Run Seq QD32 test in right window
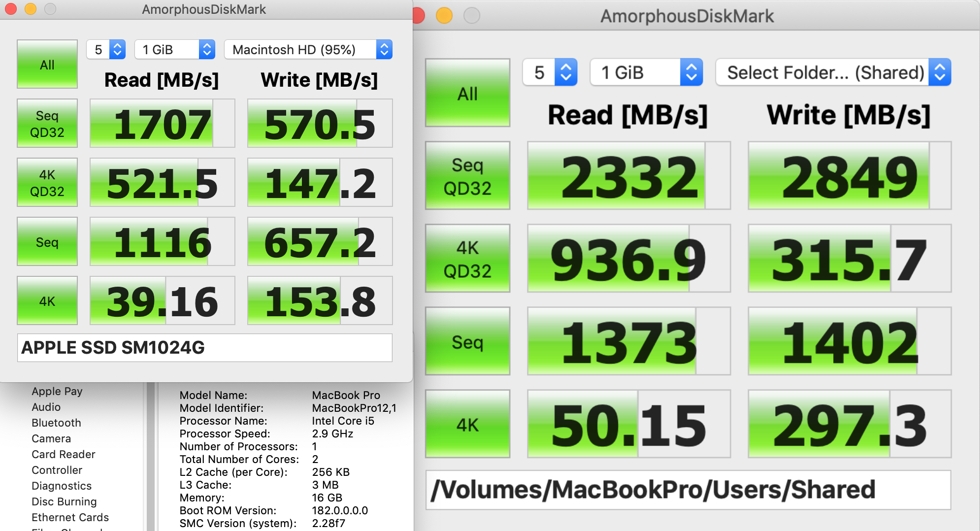 (x=467, y=176)
